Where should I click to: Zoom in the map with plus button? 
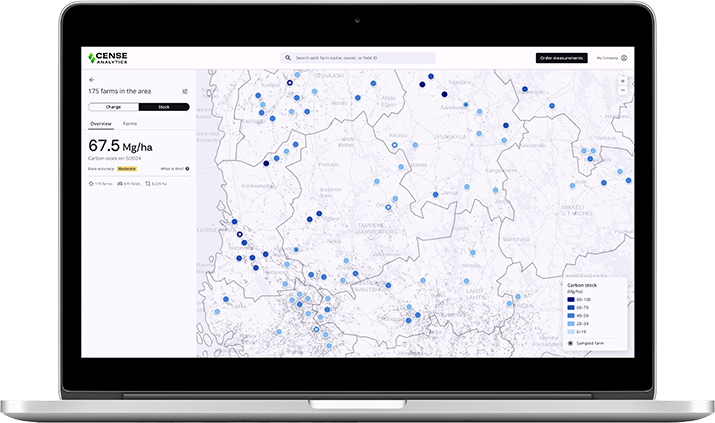pos(623,80)
